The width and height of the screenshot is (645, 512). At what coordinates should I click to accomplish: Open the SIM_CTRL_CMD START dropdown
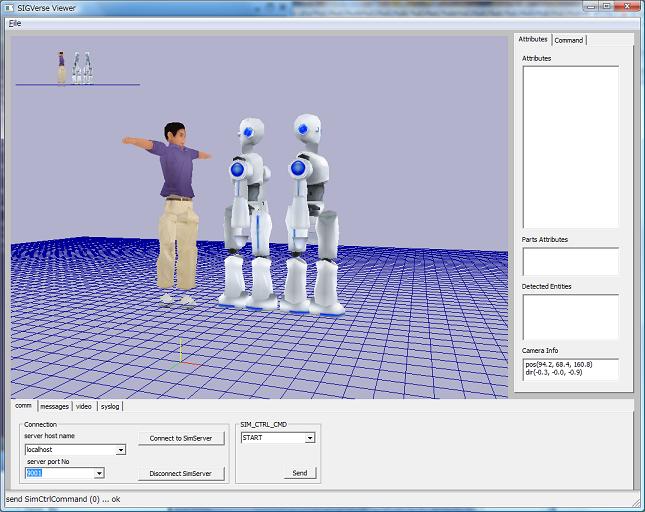click(310, 438)
